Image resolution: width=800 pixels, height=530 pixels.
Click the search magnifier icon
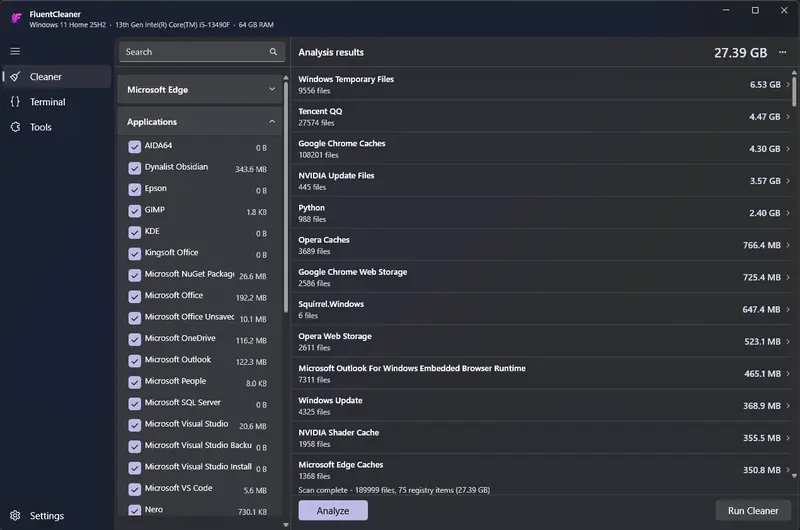pos(273,52)
